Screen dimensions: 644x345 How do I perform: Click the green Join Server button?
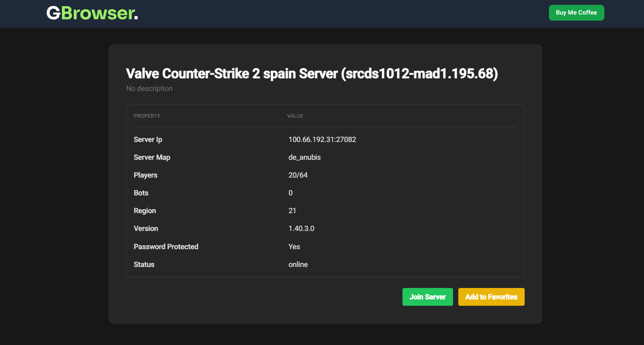(x=428, y=297)
